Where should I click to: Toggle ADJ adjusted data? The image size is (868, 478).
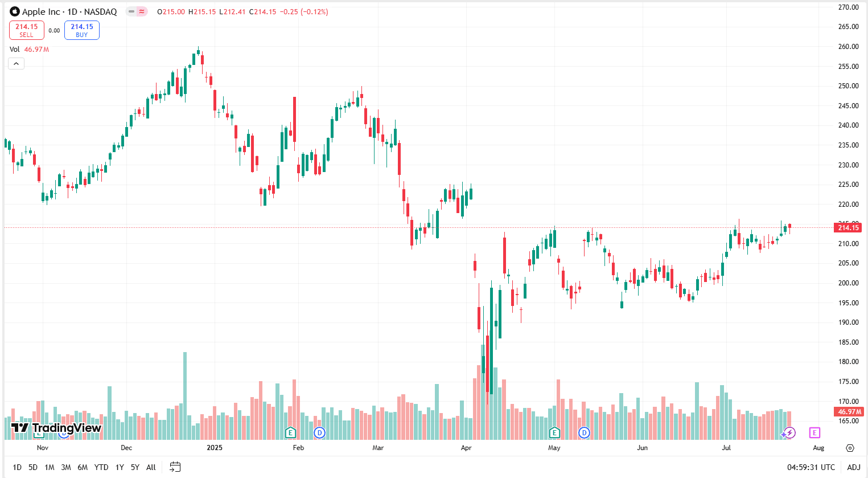pos(854,467)
